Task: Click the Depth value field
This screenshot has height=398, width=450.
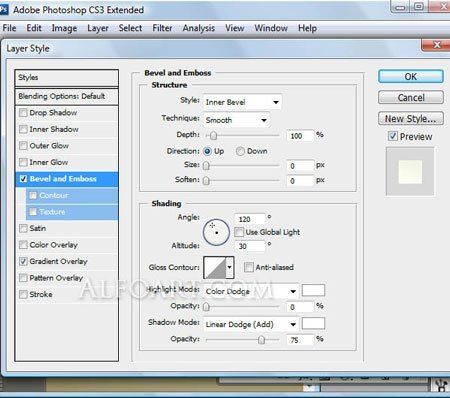Action: coord(300,136)
